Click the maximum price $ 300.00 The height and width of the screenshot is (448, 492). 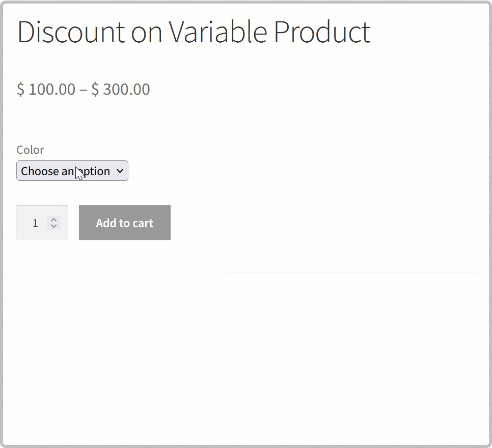point(121,90)
